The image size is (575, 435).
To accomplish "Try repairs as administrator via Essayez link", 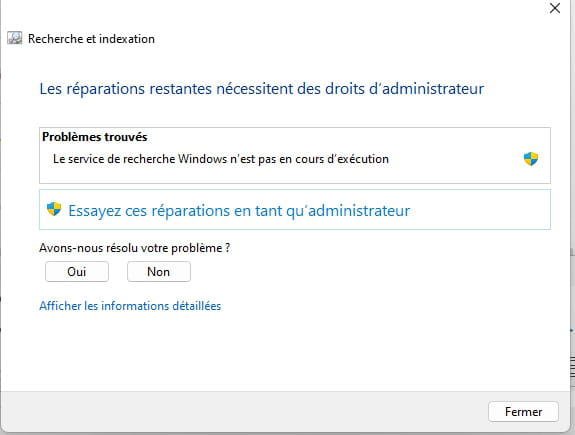I will pos(239,211).
